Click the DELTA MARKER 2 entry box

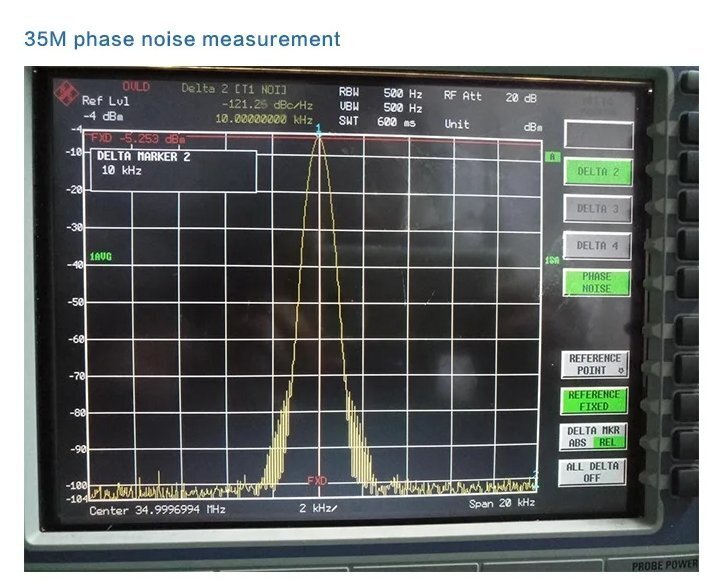click(175, 170)
